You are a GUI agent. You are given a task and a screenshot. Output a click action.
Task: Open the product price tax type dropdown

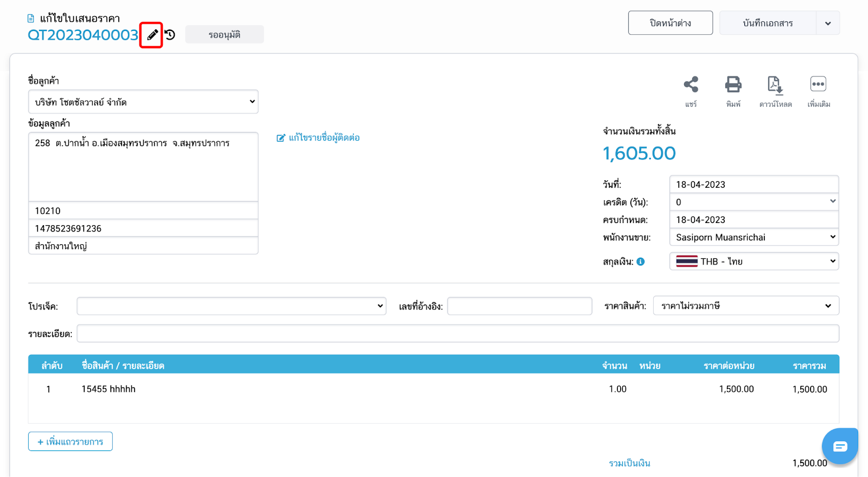(745, 306)
